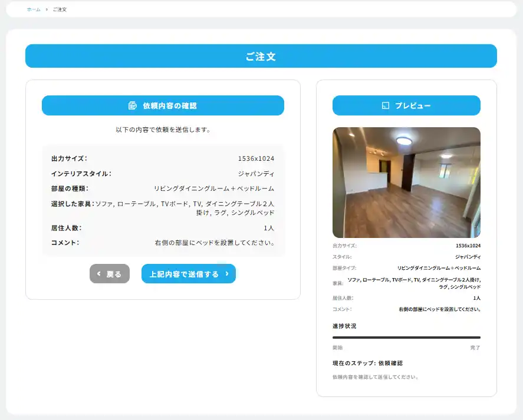Click 現在のステップ: 依頼確認 text
The width and height of the screenshot is (523, 420).
[367, 363]
